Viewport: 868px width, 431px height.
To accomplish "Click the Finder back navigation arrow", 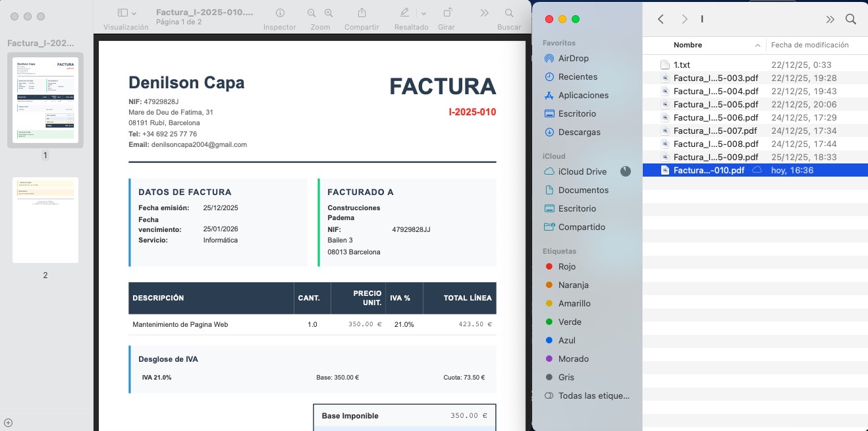I will (661, 19).
